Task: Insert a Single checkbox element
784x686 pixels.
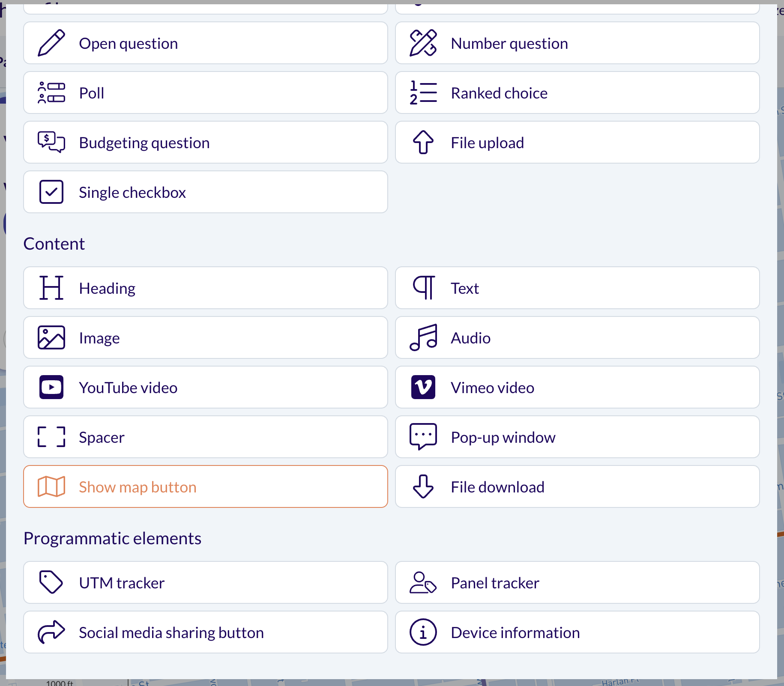Action: pyautogui.click(x=206, y=192)
